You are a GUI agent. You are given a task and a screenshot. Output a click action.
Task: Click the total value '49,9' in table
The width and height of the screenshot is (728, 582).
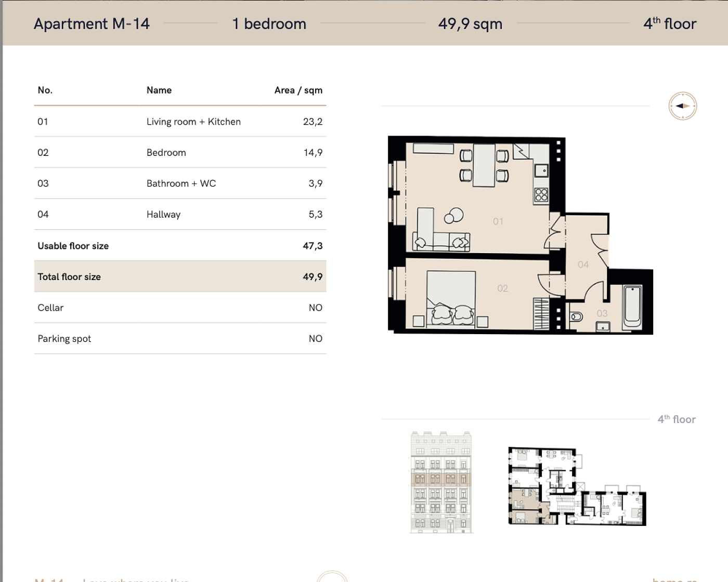(x=313, y=277)
